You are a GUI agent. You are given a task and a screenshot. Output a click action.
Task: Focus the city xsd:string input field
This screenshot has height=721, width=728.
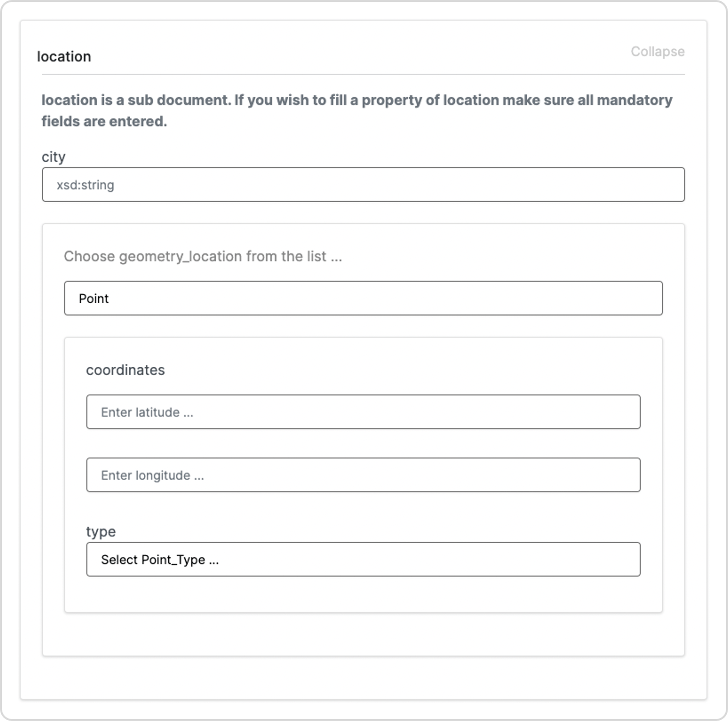coord(363,185)
